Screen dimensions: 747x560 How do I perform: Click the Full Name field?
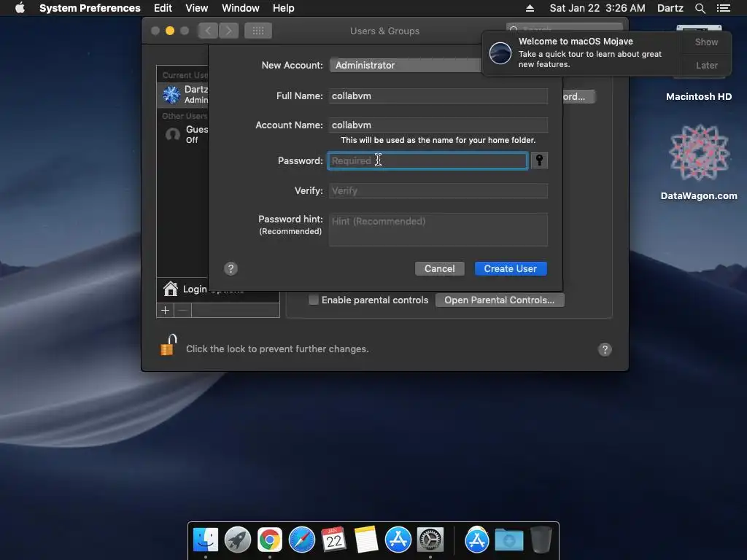438,96
